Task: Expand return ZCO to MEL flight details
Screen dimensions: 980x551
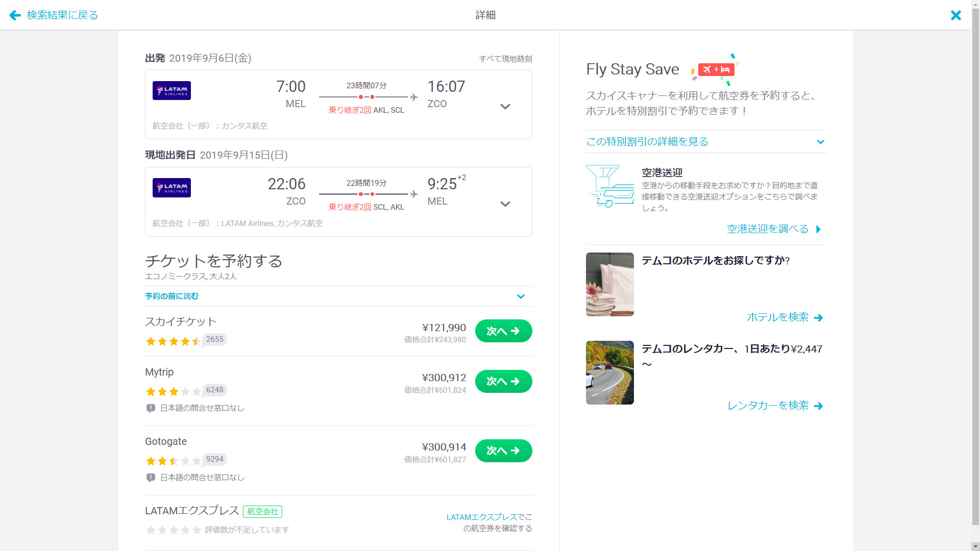Action: pyautogui.click(x=505, y=204)
